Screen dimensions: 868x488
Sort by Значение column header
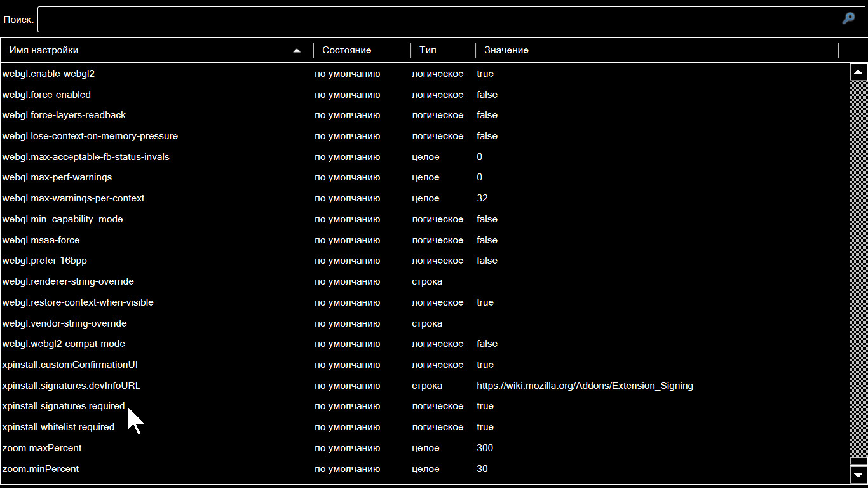point(657,50)
